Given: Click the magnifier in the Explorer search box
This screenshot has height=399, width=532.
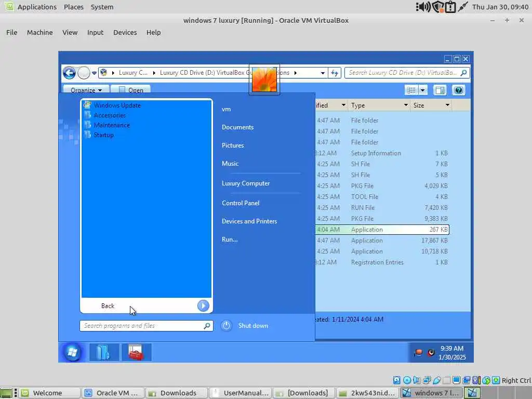Looking at the screenshot, I should (463, 72).
